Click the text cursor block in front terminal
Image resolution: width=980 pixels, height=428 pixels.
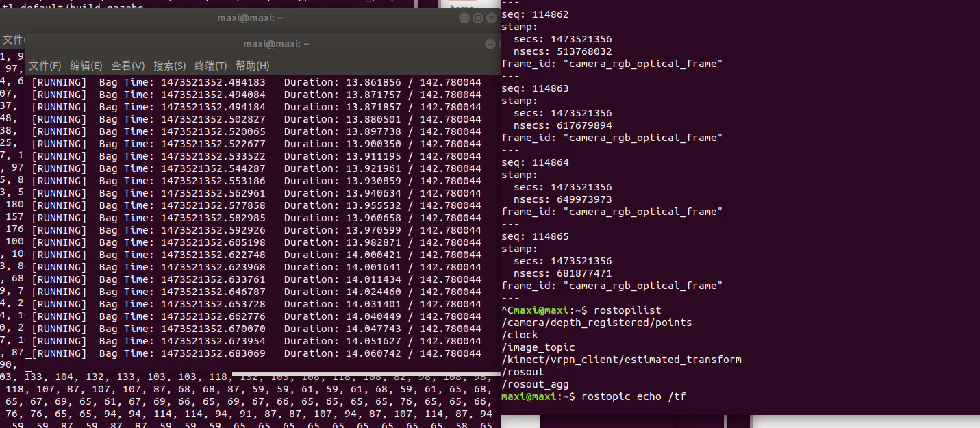tap(29, 365)
